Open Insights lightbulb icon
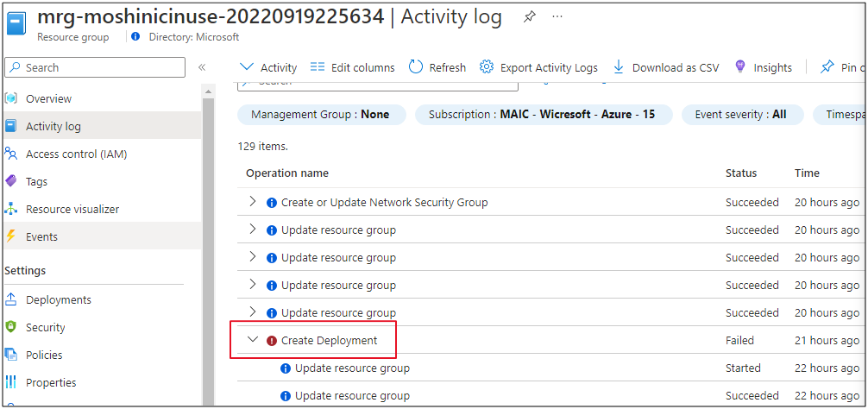The width and height of the screenshot is (868, 409). point(739,67)
